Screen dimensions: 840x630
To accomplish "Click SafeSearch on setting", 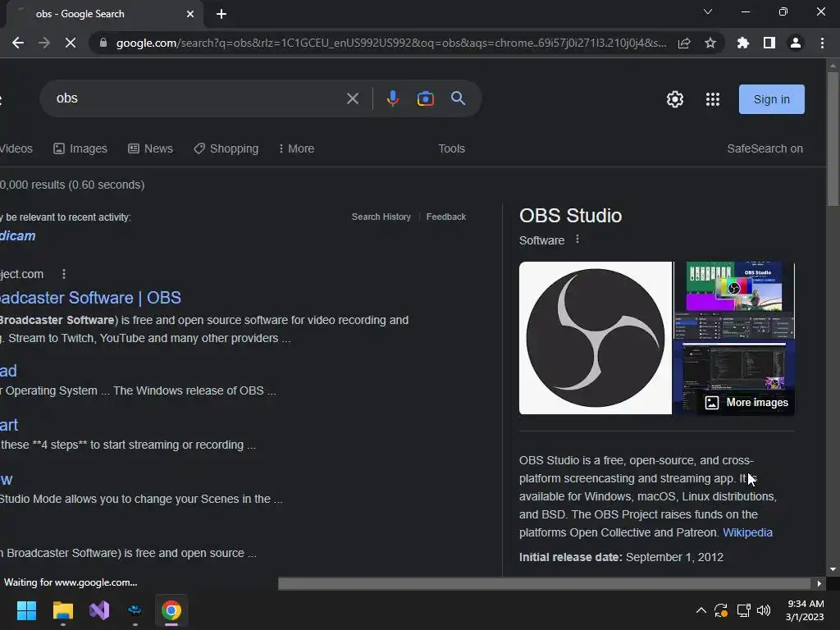I will [x=765, y=149].
